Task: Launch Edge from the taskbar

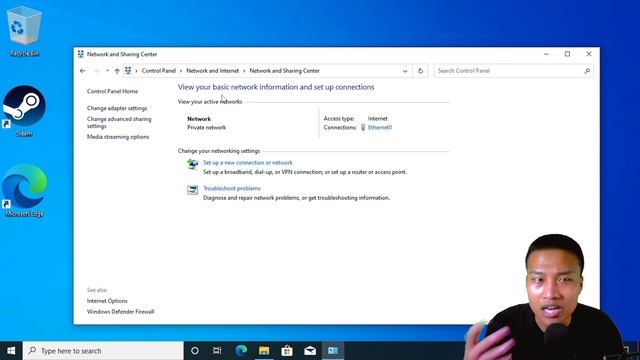Action: [241, 351]
